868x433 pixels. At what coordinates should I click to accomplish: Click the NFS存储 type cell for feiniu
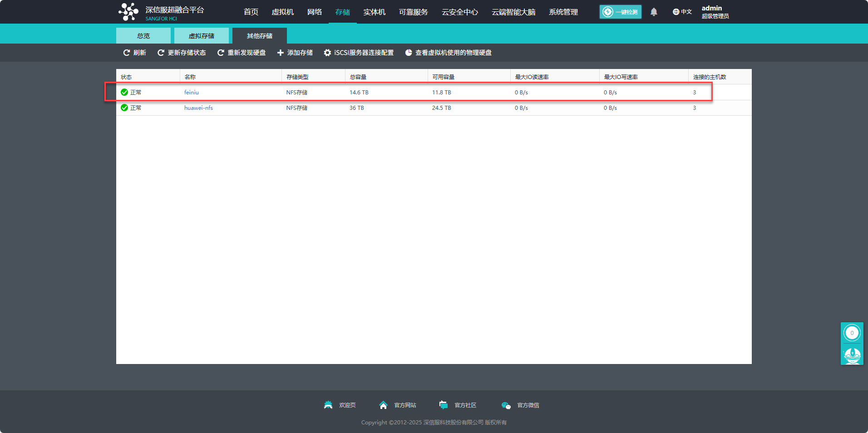click(x=297, y=92)
